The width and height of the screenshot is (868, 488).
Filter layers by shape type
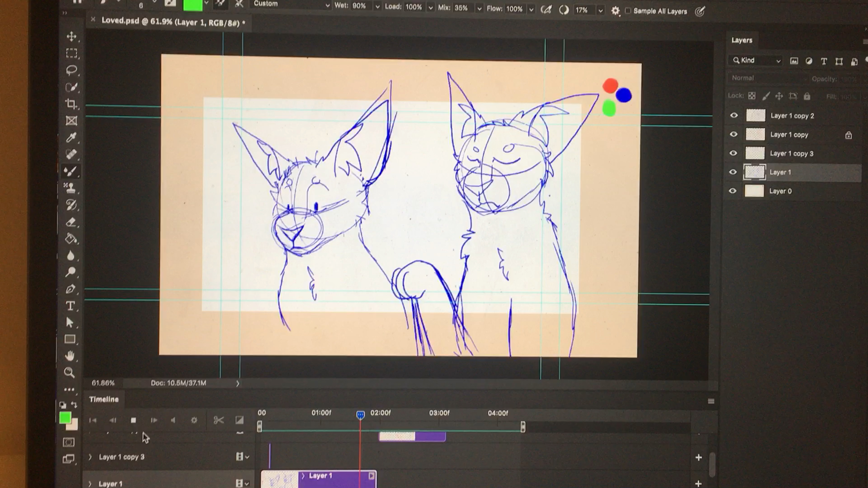[839, 61]
